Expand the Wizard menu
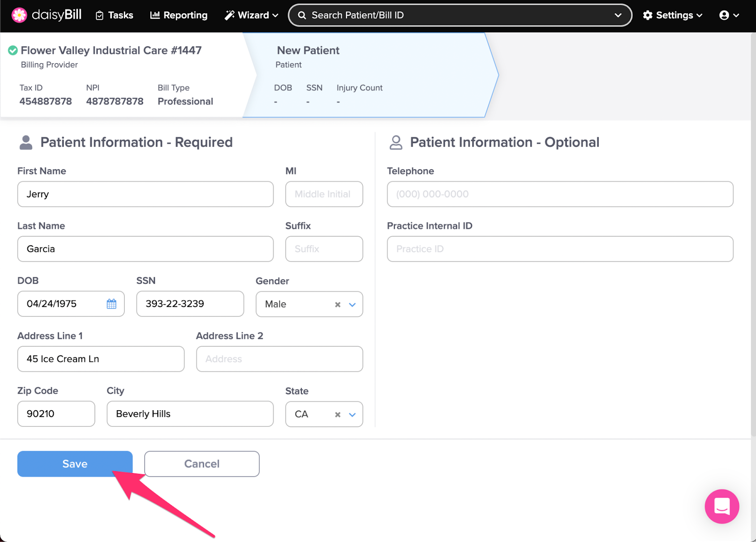This screenshot has width=756, height=542. point(251,15)
